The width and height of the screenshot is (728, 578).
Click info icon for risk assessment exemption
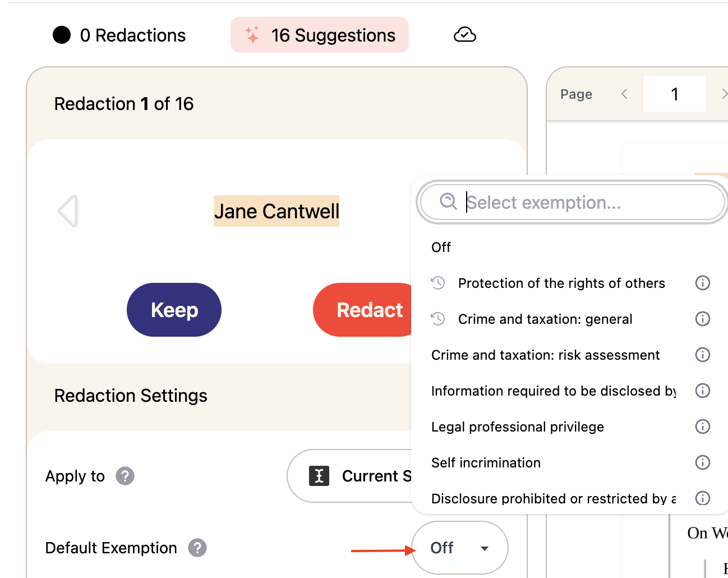pos(702,355)
